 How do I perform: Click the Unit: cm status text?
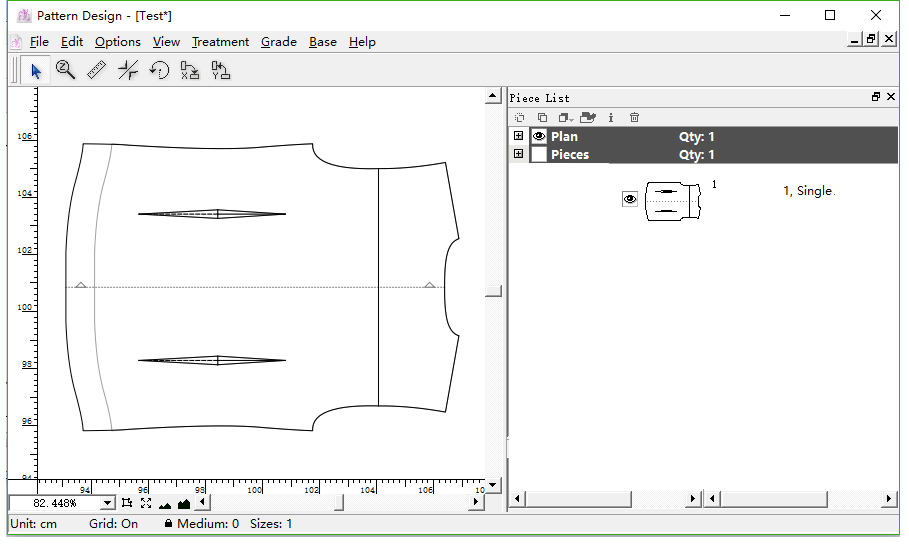click(33, 524)
